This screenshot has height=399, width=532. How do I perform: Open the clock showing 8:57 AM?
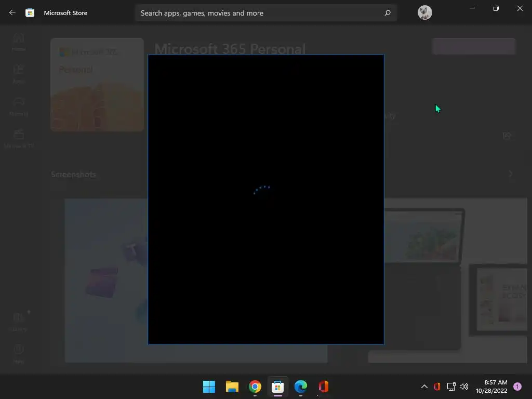[x=491, y=387]
